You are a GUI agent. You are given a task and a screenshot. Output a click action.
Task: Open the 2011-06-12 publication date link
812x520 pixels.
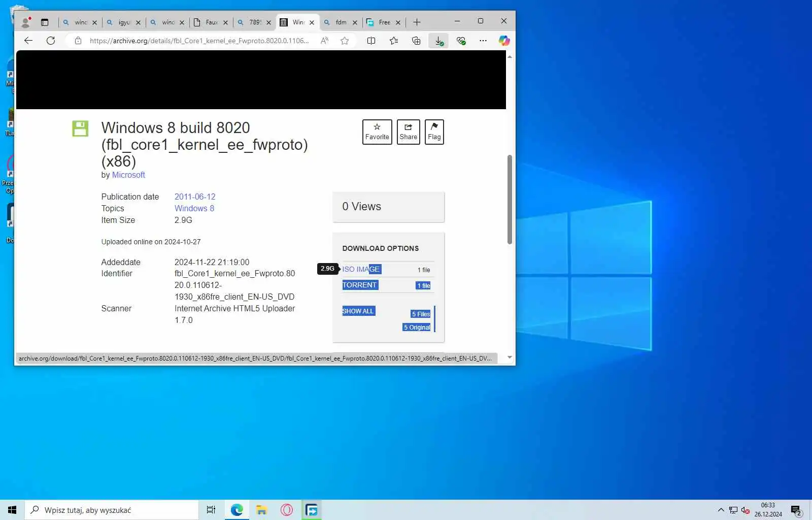(195, 197)
